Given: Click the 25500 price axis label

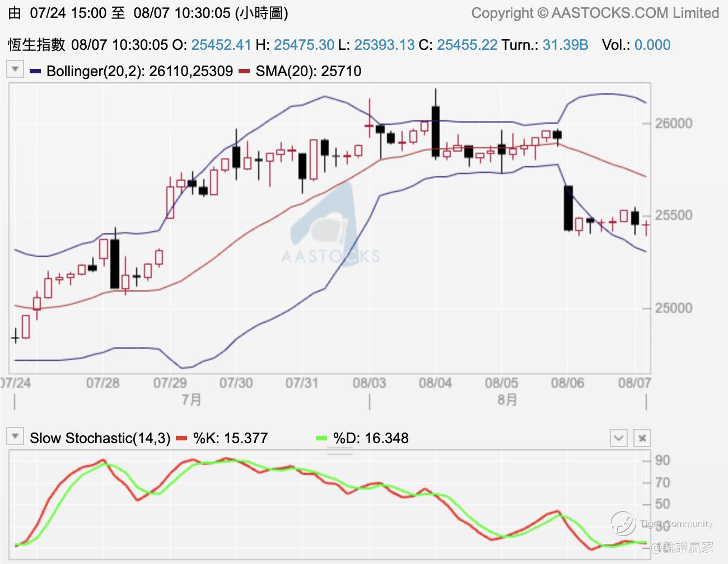Looking at the screenshot, I should (674, 215).
